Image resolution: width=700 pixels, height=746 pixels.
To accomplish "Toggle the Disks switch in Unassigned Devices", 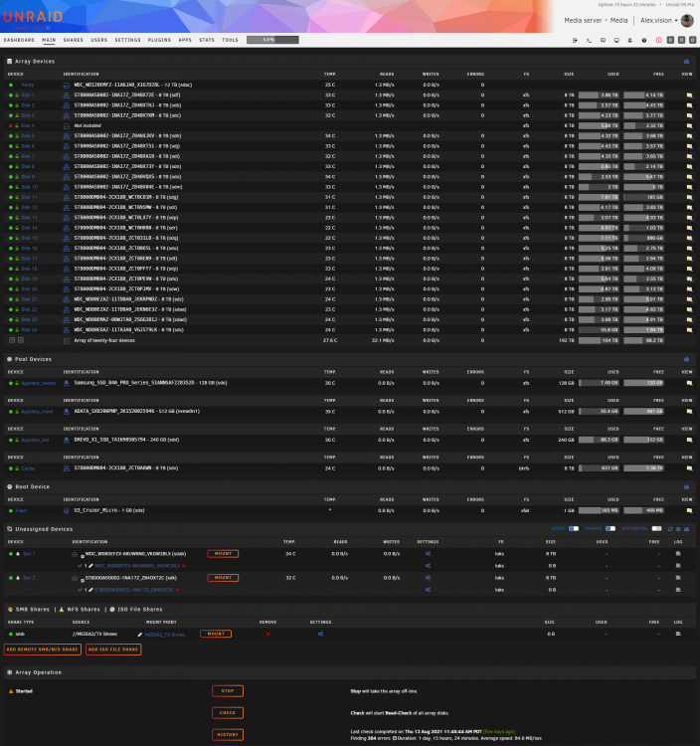I will [x=574, y=528].
